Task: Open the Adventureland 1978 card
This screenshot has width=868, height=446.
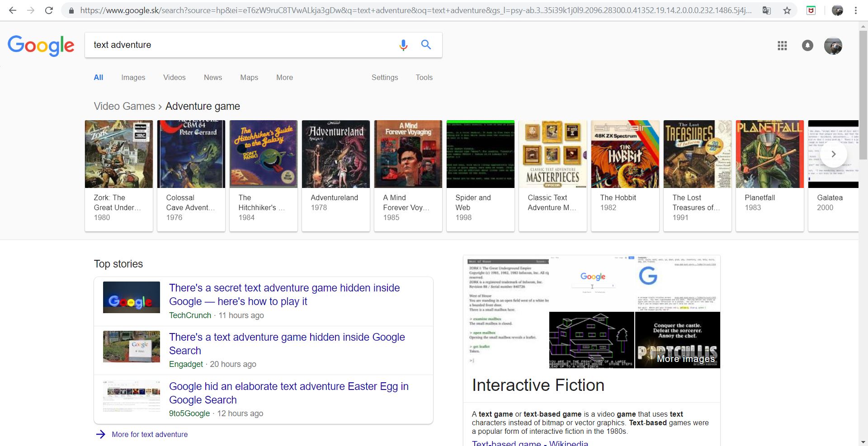Action: click(x=336, y=176)
